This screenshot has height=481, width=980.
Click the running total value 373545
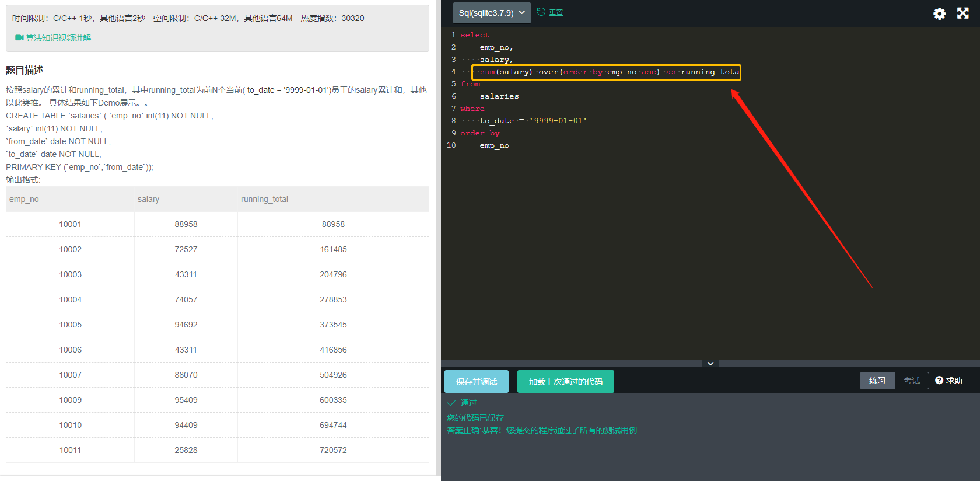coord(333,325)
